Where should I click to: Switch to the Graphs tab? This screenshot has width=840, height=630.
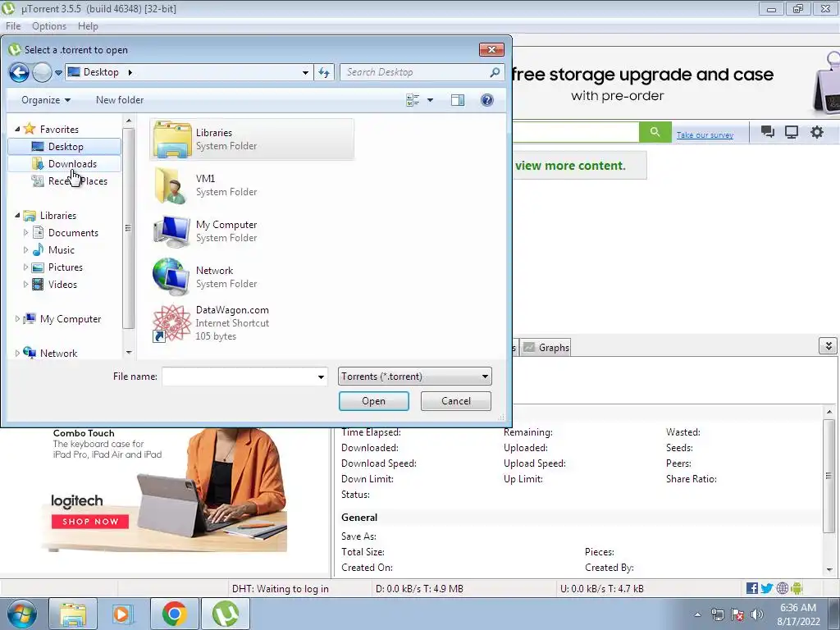546,348
